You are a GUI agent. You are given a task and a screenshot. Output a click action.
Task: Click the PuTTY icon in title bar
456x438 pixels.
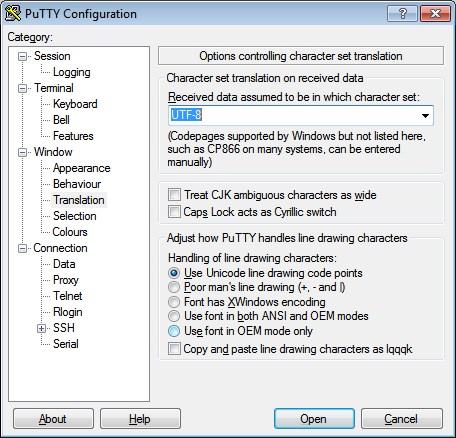click(13, 13)
